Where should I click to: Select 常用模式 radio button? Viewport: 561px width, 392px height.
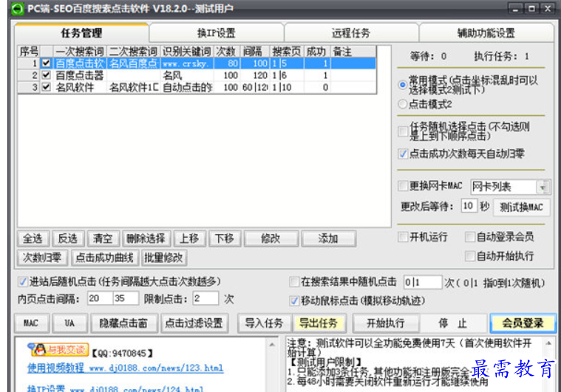403,85
